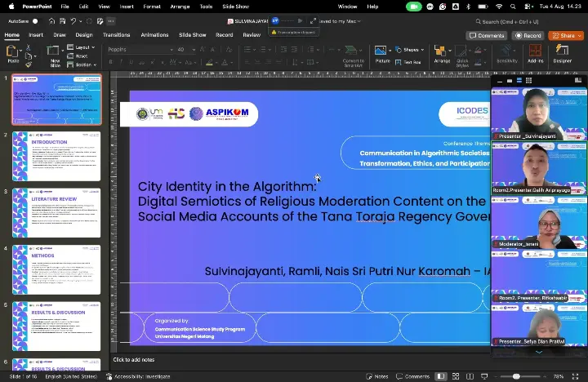This screenshot has width=588, height=382.
Task: Open the Window menu in menu bar
Action: tap(347, 7)
